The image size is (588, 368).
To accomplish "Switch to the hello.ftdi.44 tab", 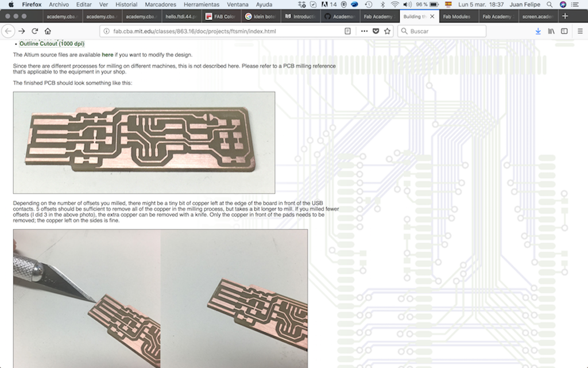I will pos(181,16).
